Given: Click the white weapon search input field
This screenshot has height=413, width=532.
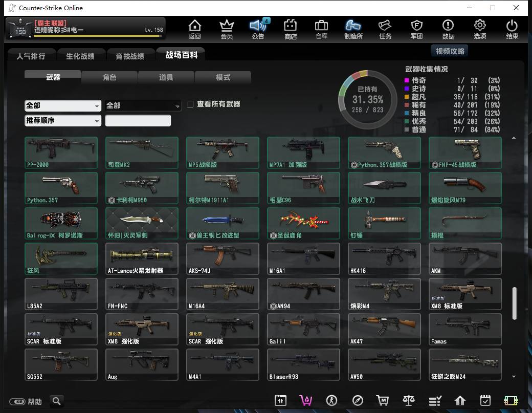Looking at the screenshot, I should pyautogui.click(x=138, y=120).
